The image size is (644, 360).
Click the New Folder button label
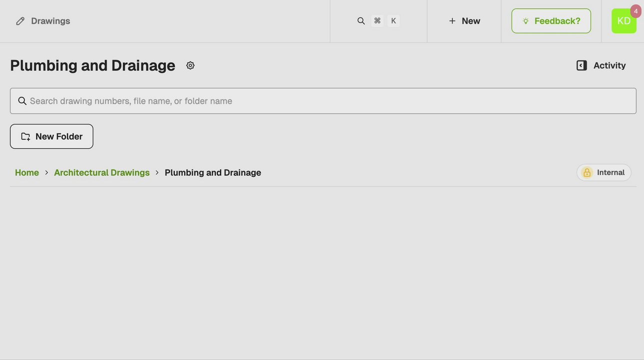click(x=59, y=136)
